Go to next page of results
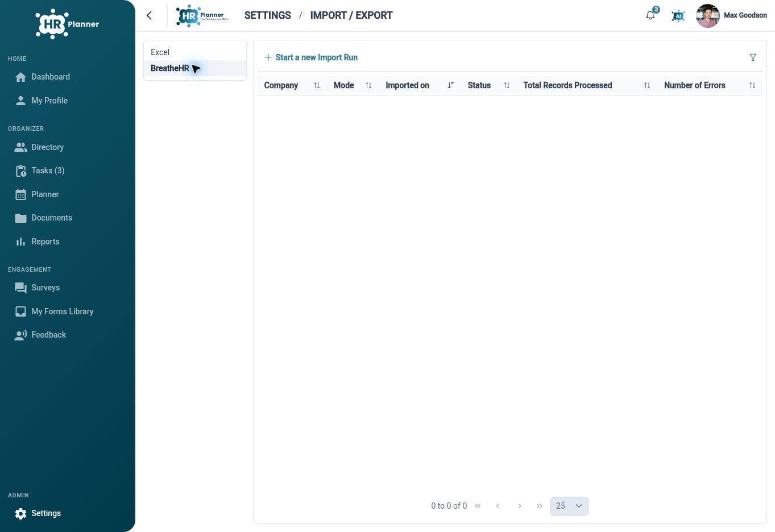The height and width of the screenshot is (532, 775). click(x=519, y=506)
